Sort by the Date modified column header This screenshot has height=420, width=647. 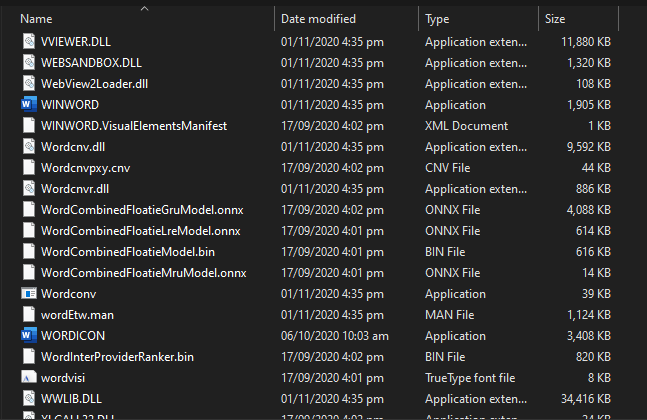pyautogui.click(x=318, y=19)
